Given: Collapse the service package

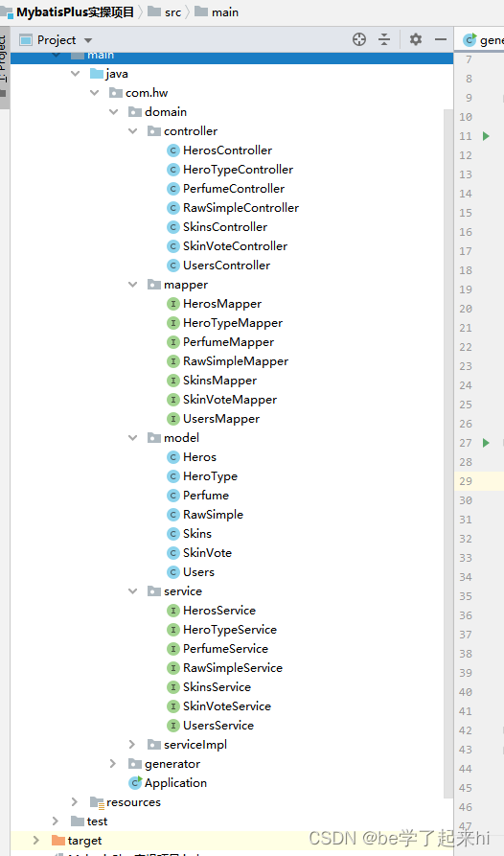Looking at the screenshot, I should 132,591.
